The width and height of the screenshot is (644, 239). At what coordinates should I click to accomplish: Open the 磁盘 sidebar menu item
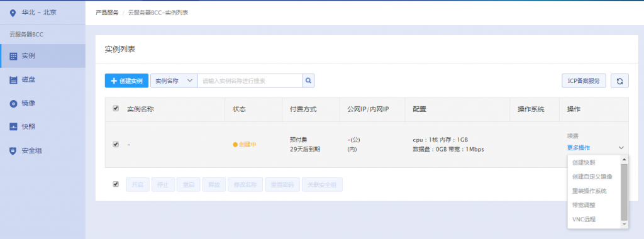(x=43, y=80)
